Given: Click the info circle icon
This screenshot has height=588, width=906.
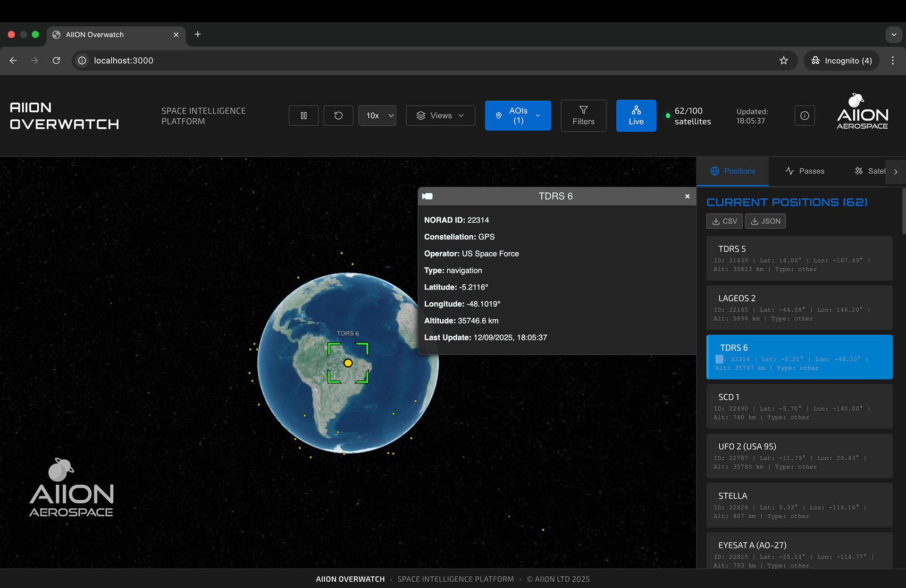Looking at the screenshot, I should coord(805,116).
